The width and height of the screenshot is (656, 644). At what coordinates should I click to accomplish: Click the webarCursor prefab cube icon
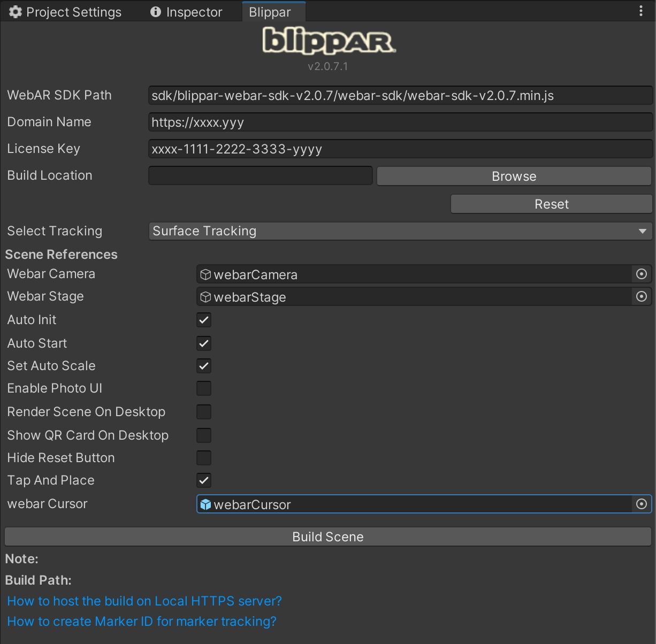click(x=205, y=504)
